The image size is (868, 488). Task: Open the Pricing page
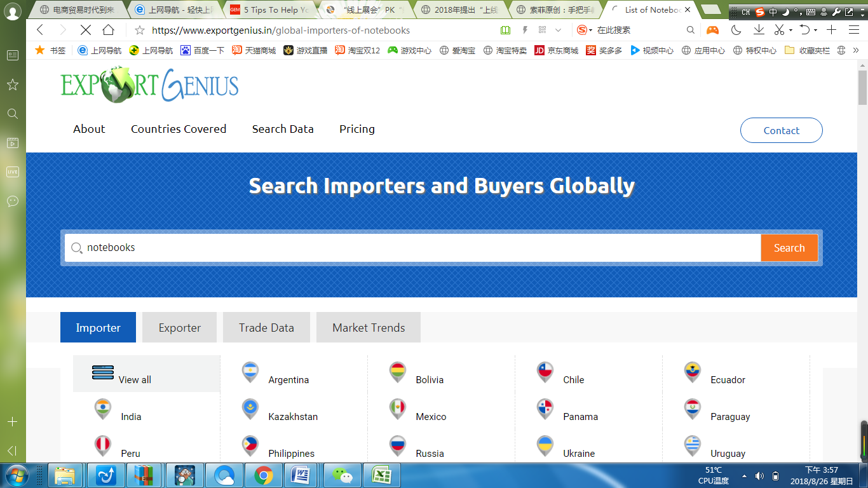[357, 129]
